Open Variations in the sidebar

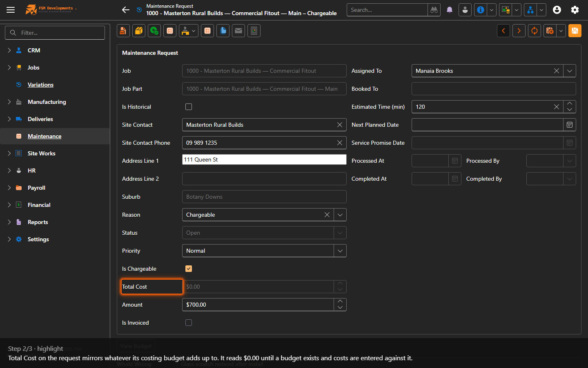pos(40,85)
